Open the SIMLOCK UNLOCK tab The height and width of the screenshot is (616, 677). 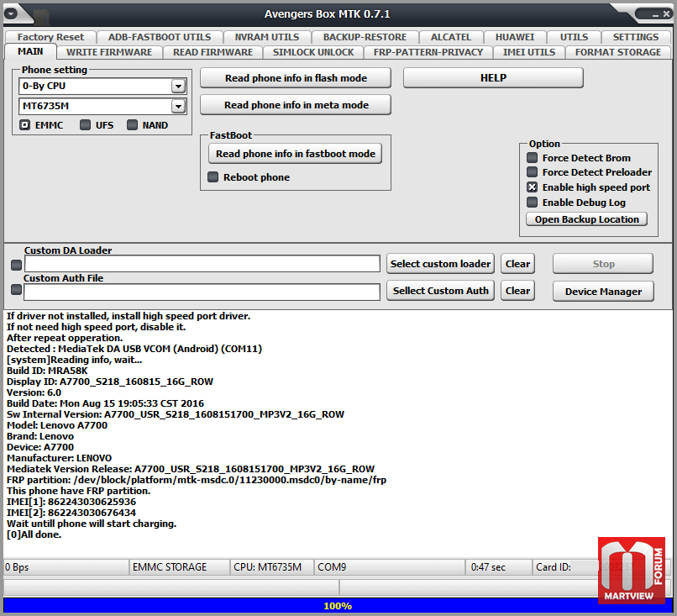[x=313, y=52]
